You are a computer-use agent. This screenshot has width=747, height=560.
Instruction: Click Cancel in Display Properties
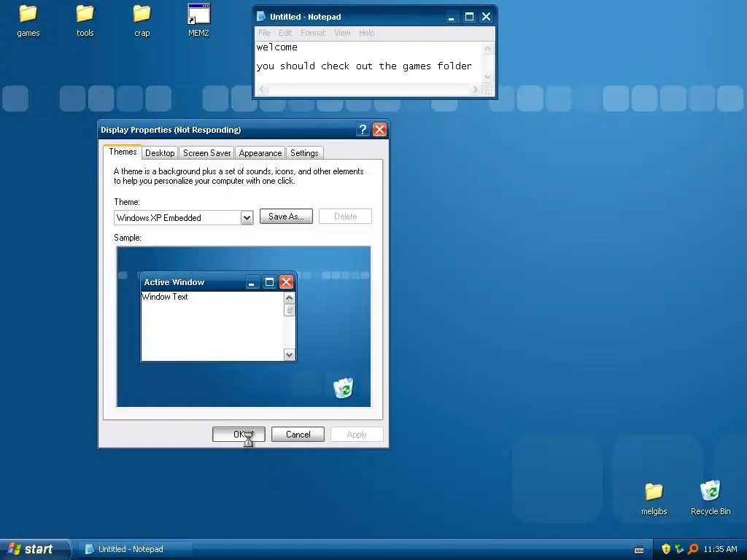[298, 435]
